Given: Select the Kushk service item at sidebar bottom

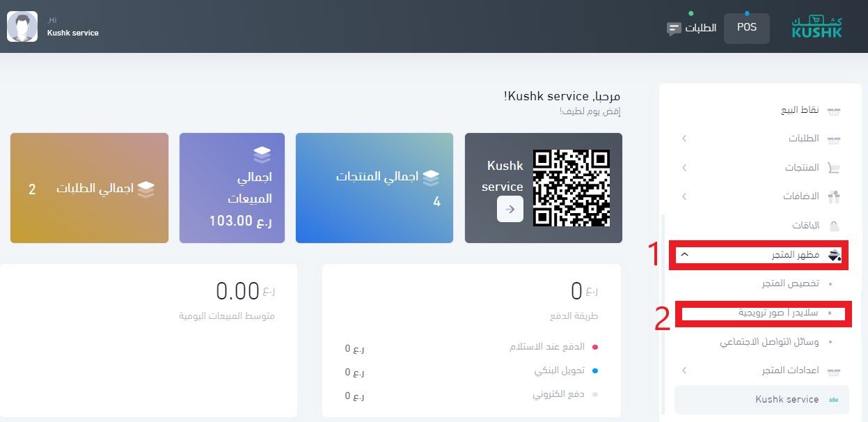Looking at the screenshot, I should [x=762, y=400].
